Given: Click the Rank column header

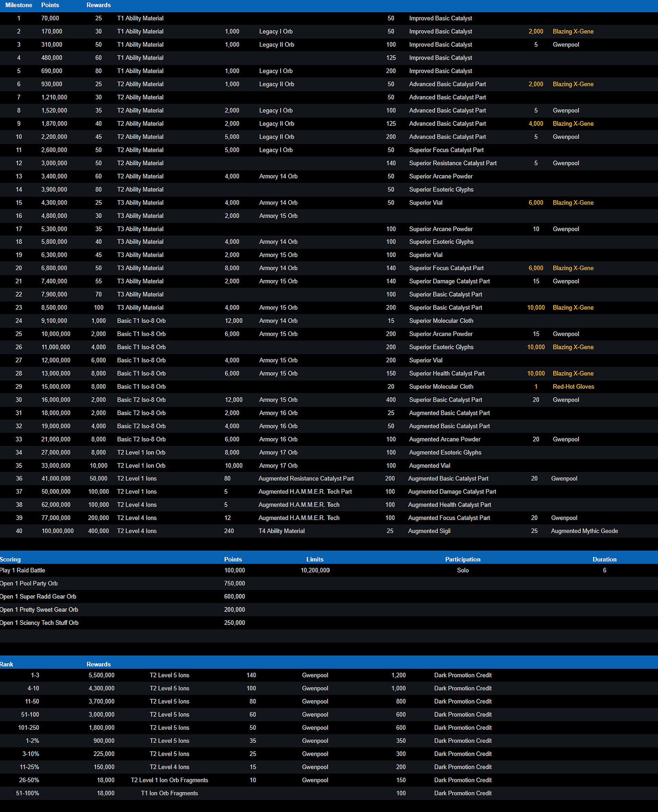Looking at the screenshot, I should 7,665.
